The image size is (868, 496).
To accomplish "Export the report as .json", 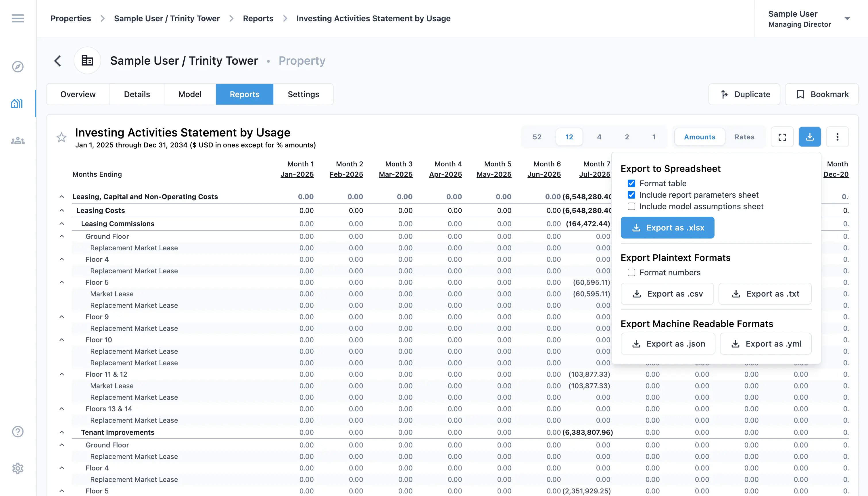I will click(x=668, y=344).
